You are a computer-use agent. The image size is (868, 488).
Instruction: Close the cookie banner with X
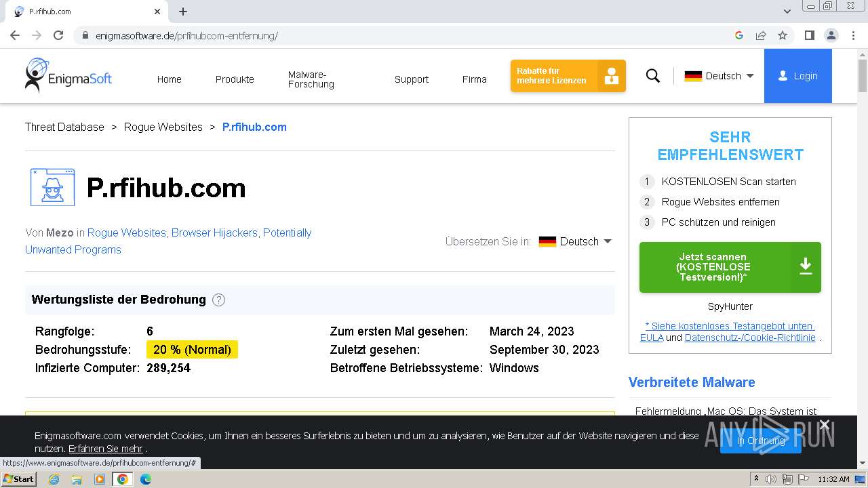824,424
